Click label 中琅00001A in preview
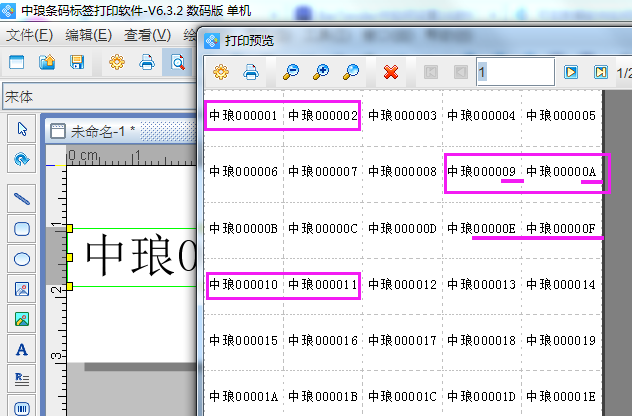 click(x=243, y=397)
